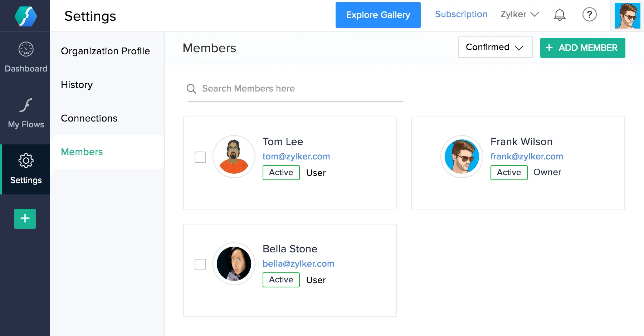Click the Zoho Flow logo icon
This screenshot has width=644, height=336.
click(x=26, y=16)
